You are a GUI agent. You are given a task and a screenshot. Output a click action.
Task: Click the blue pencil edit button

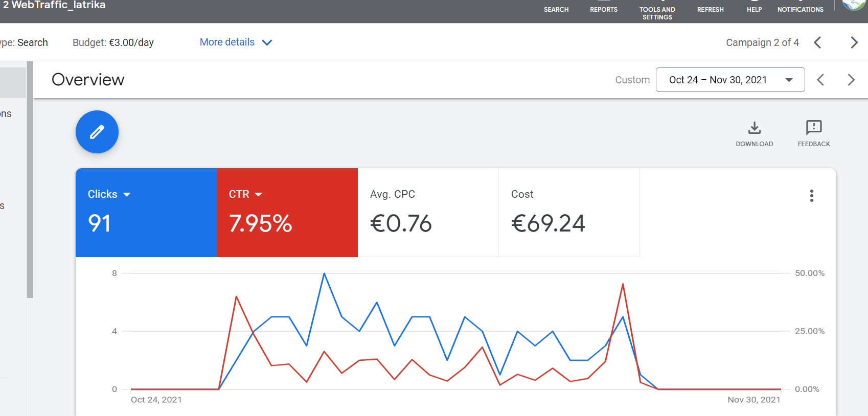[97, 132]
